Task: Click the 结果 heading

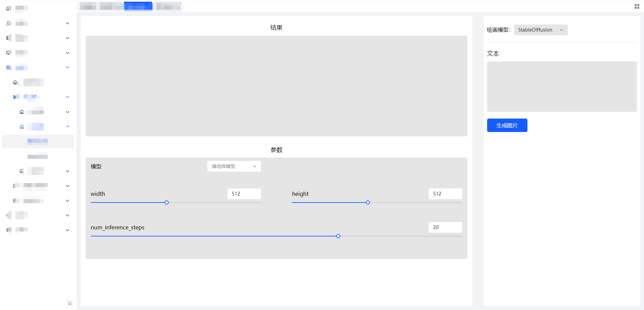Action: [276, 28]
